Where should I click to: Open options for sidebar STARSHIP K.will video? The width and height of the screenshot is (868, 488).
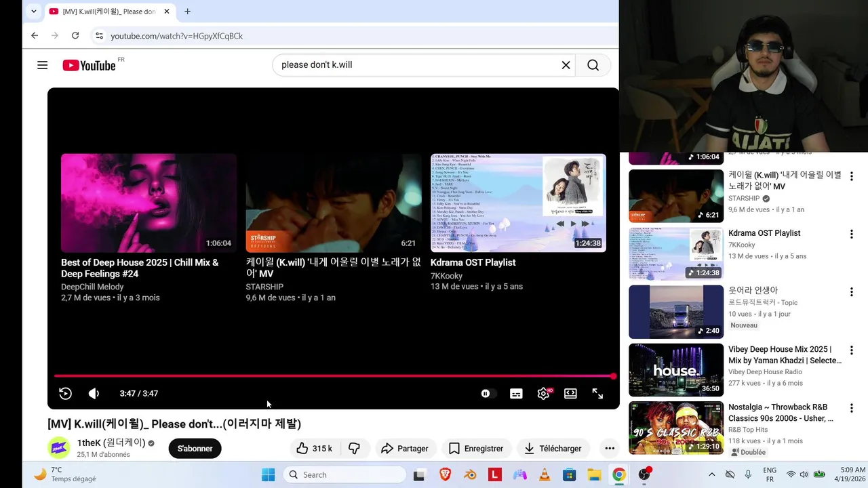(851, 176)
